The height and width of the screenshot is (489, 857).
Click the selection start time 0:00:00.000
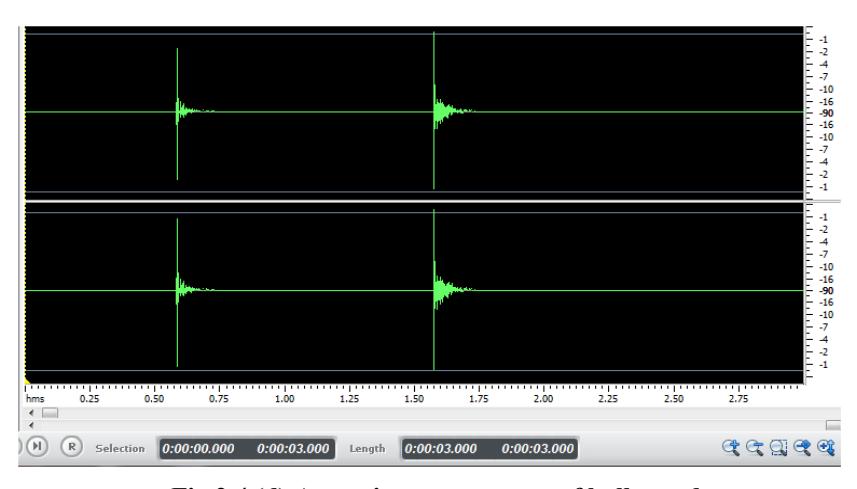coord(198,449)
